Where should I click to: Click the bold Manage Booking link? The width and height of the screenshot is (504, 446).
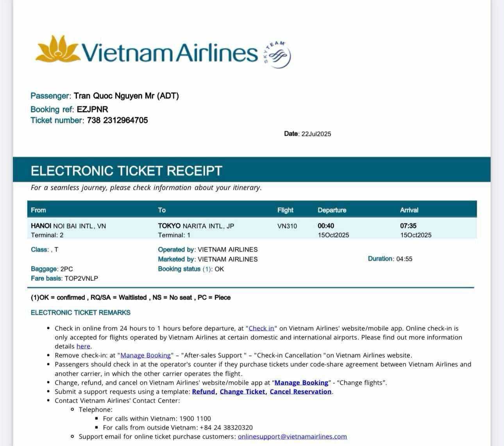pos(301,383)
